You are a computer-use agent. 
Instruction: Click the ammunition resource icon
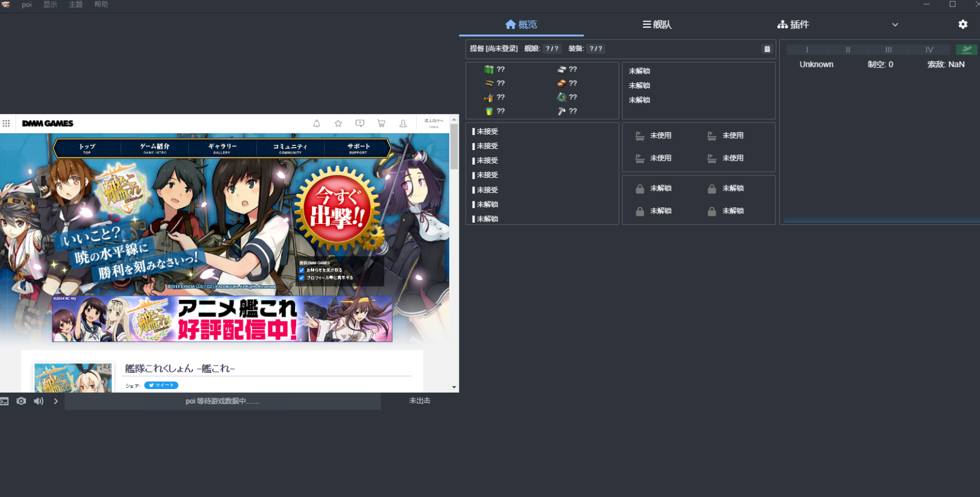point(489,83)
